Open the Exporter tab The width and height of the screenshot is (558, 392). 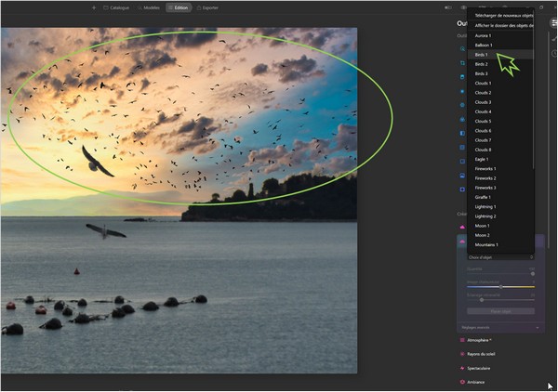207,7
